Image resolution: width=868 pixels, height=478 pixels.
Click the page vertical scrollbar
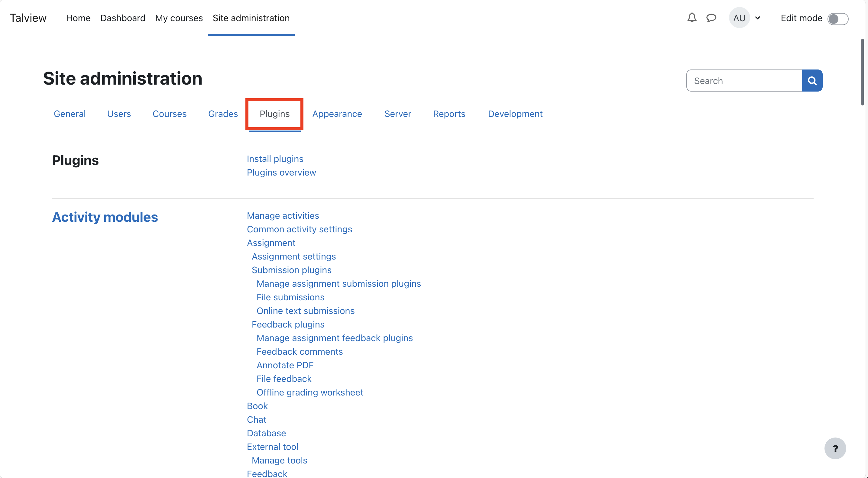(x=863, y=73)
